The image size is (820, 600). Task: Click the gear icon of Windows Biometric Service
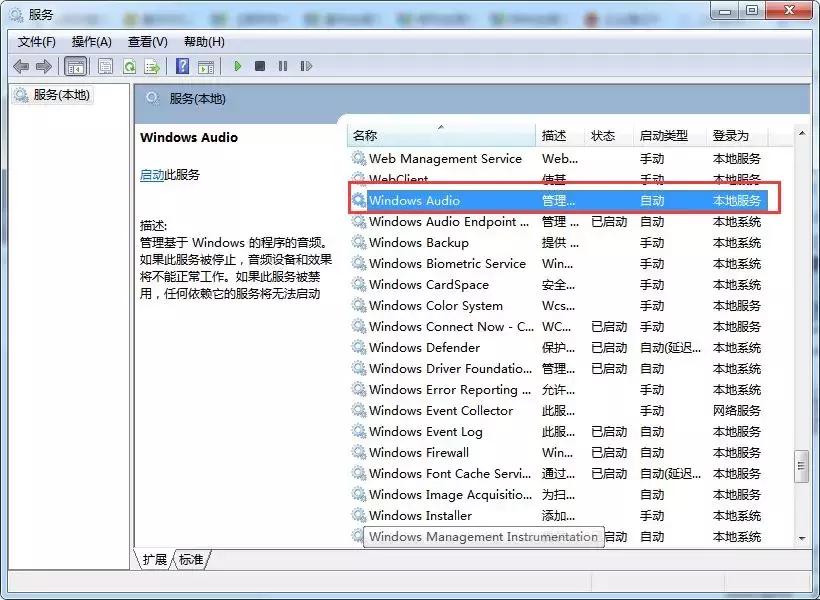359,263
